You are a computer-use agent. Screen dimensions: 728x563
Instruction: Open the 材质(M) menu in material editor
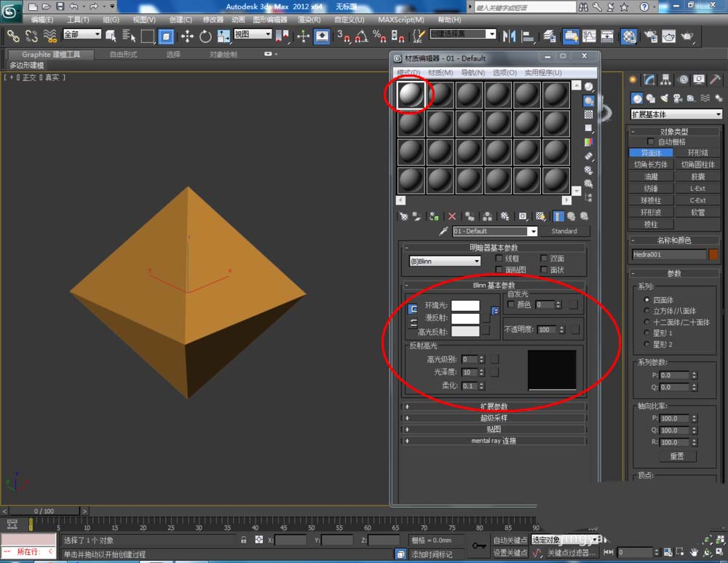[x=440, y=73]
